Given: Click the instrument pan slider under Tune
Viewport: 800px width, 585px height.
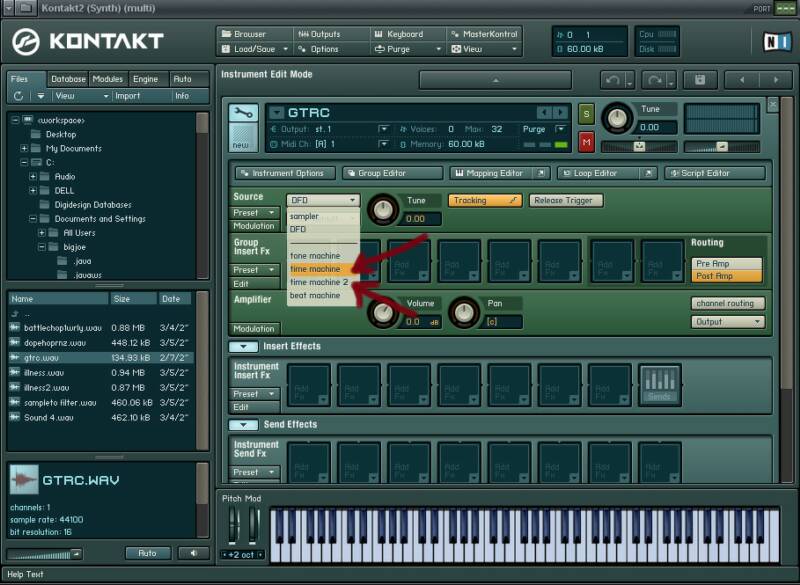Looking at the screenshot, I should (639, 147).
